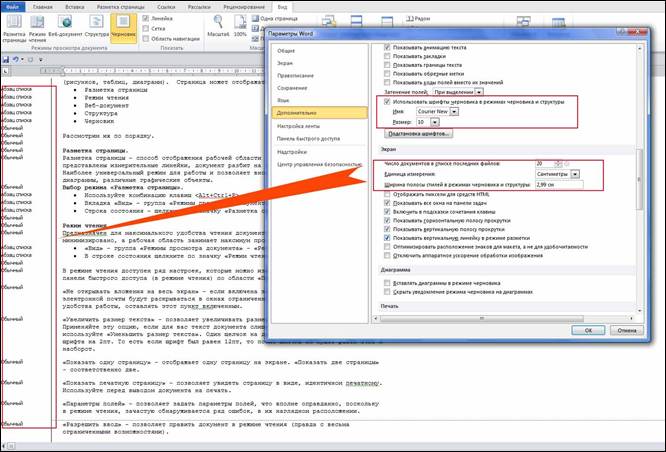Screen dimensions: 666x452
Task: Select the Разметка страницы view icon
Action: pos(14,28)
